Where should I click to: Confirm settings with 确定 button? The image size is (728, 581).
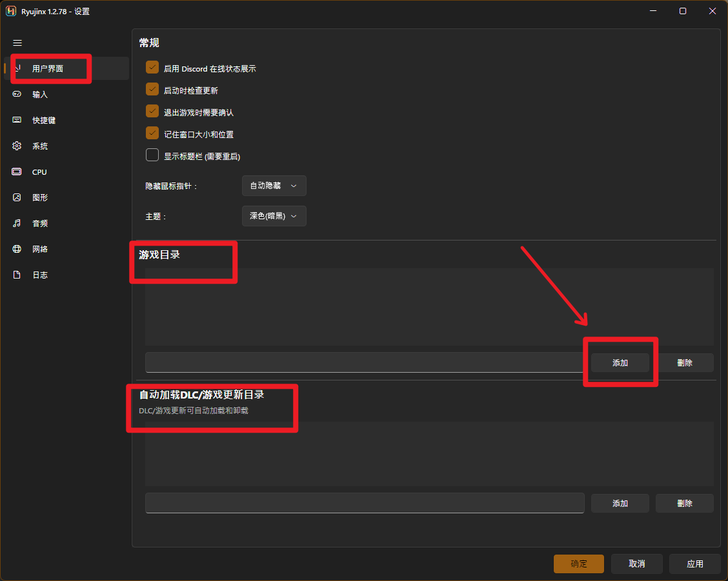tap(578, 564)
